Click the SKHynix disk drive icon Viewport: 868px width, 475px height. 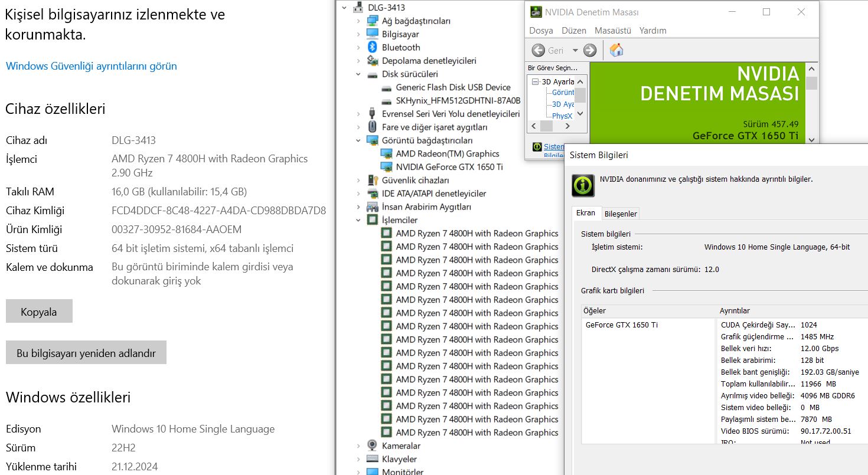(386, 101)
